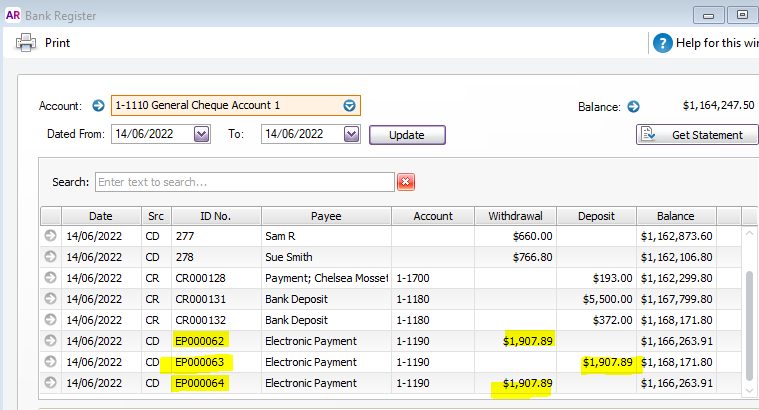Click the Print printer icon

coord(25,43)
